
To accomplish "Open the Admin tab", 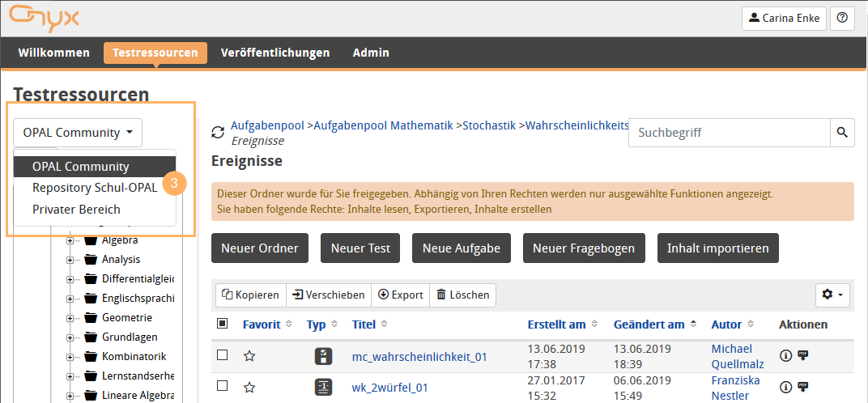I will (371, 53).
